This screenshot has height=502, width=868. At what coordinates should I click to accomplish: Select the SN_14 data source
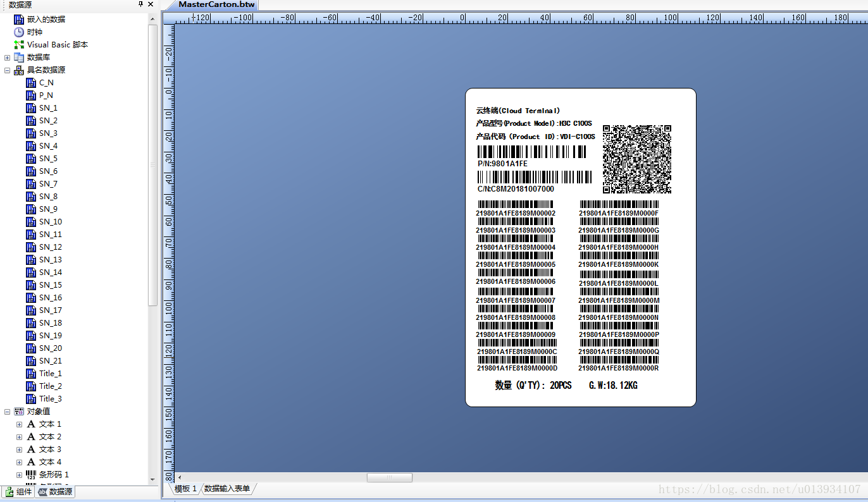(x=51, y=272)
